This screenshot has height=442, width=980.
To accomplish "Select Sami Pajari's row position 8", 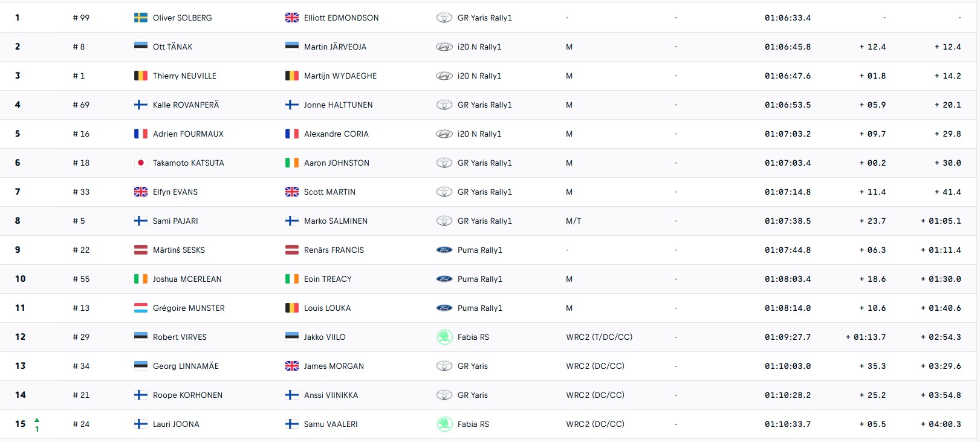I will tap(18, 221).
